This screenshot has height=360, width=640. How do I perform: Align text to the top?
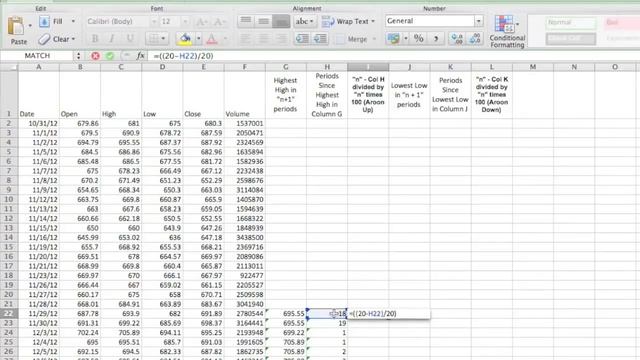[246, 21]
